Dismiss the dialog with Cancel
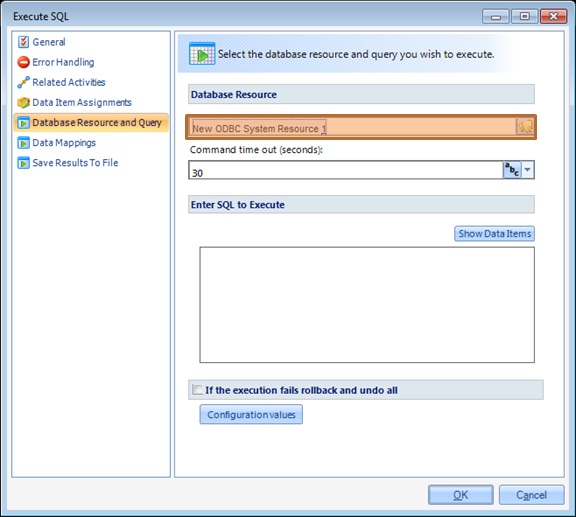576x517 pixels. point(532,495)
